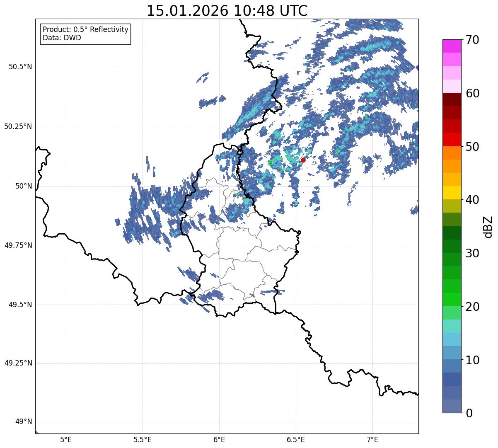This screenshot has height=448, width=498.
Task: Click the 'Product: 0.5° Reflectivity' legend text
Action: coord(85,30)
